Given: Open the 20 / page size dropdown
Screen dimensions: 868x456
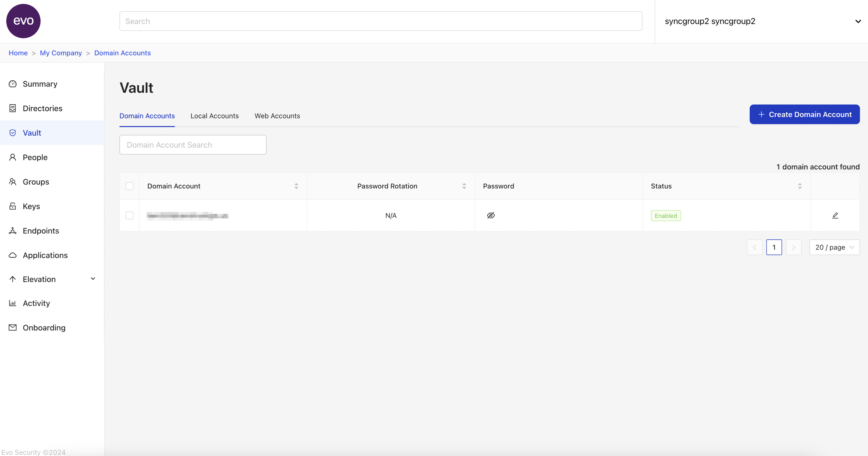Looking at the screenshot, I should (x=834, y=247).
